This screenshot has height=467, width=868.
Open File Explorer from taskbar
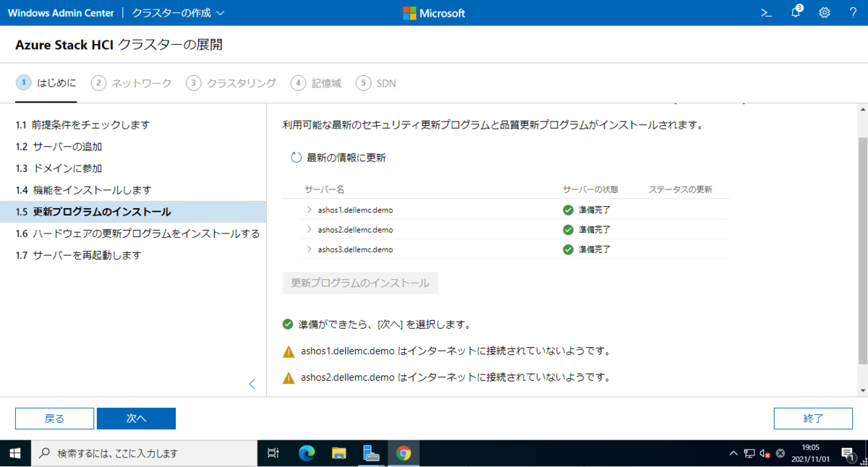(x=339, y=453)
